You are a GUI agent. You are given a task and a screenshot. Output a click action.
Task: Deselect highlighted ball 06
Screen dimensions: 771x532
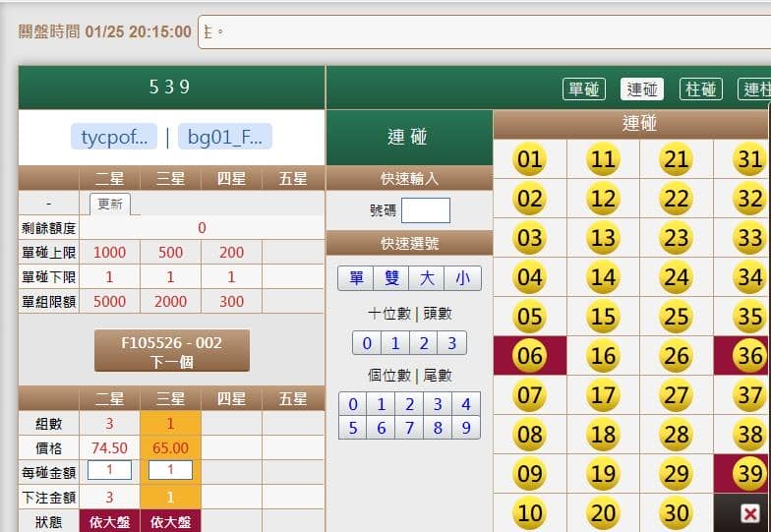529,356
